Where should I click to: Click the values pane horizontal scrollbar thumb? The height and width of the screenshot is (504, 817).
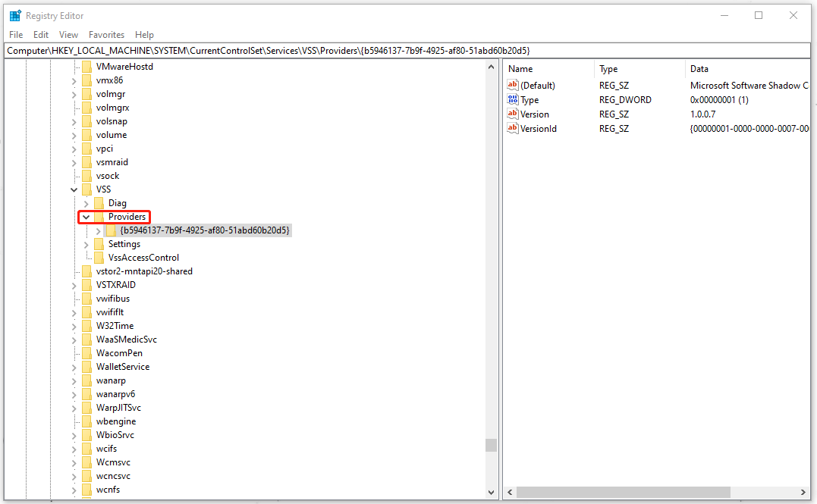(x=623, y=492)
